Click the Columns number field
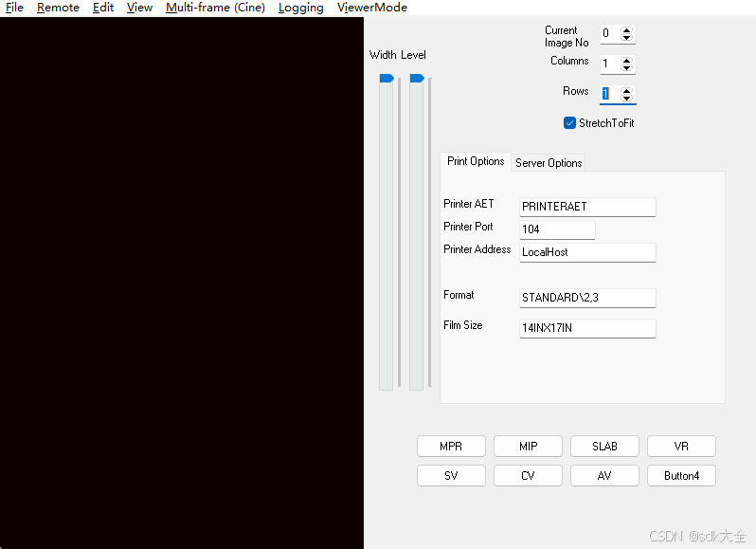The image size is (756, 549). (610, 64)
